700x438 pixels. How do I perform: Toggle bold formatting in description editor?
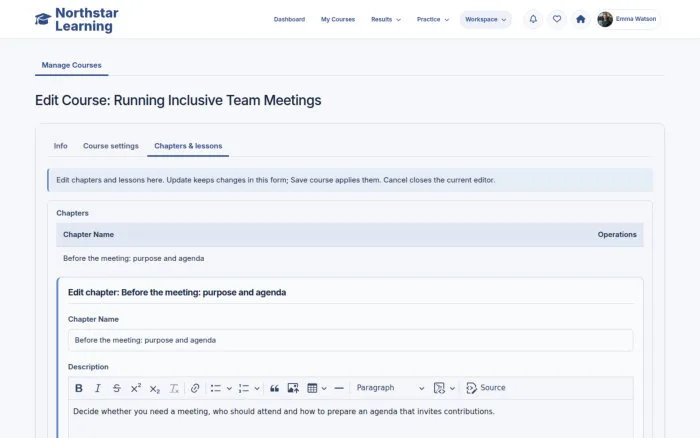(x=79, y=388)
